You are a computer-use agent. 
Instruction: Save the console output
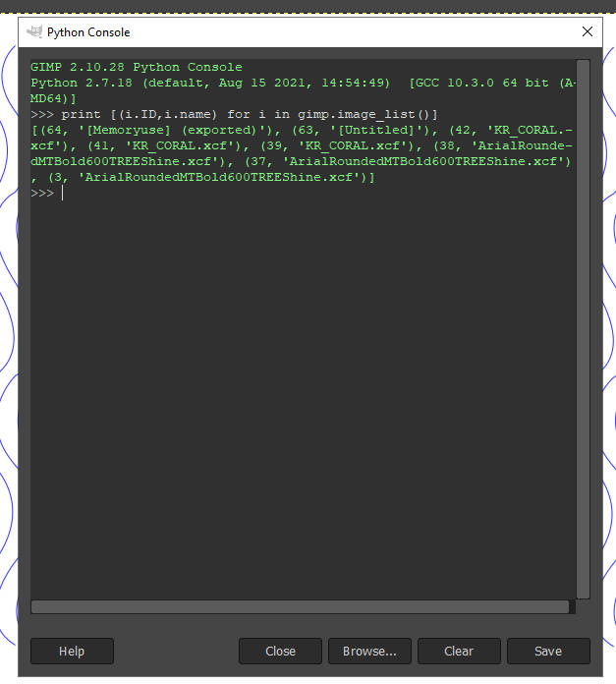point(548,651)
